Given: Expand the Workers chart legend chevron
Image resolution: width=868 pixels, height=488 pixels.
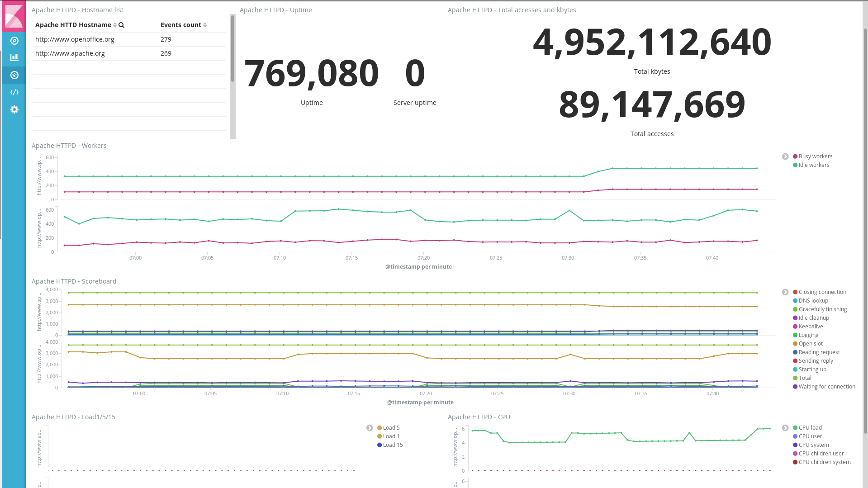Looking at the screenshot, I should (785, 156).
